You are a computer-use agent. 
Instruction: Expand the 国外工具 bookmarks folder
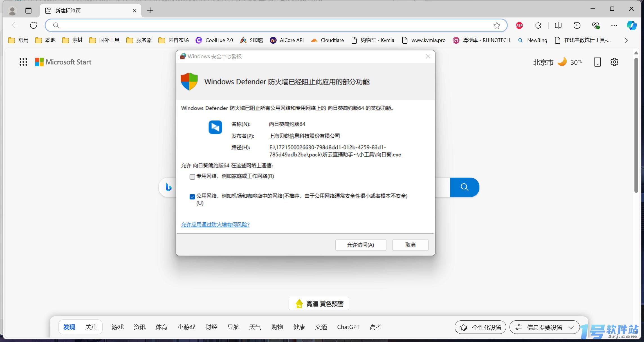pyautogui.click(x=104, y=40)
